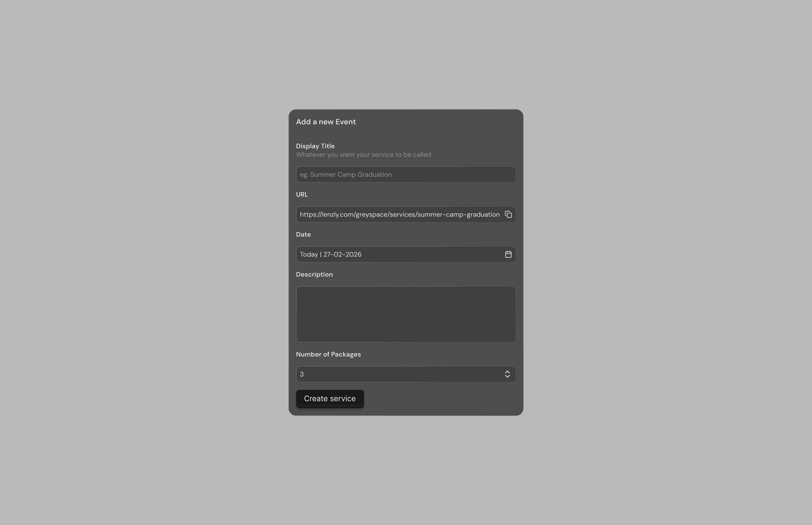Click the Summer Camp Graduation placeholder text
This screenshot has width=812, height=525.
pos(346,174)
